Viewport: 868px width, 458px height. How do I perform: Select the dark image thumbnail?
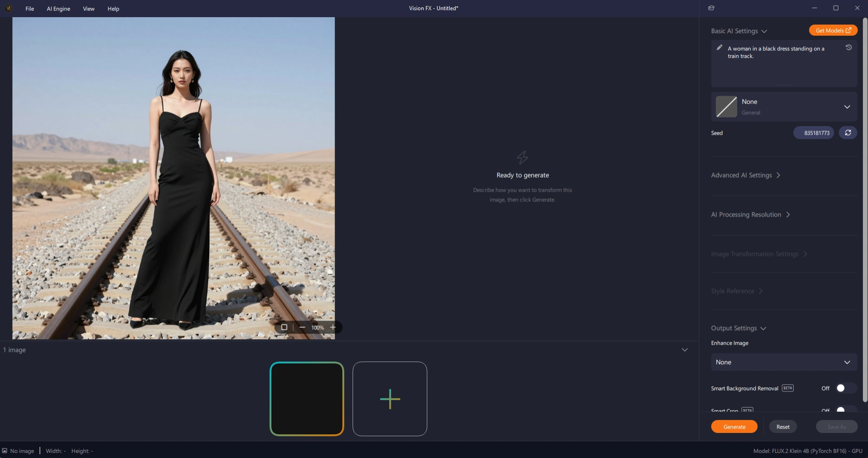(x=307, y=399)
